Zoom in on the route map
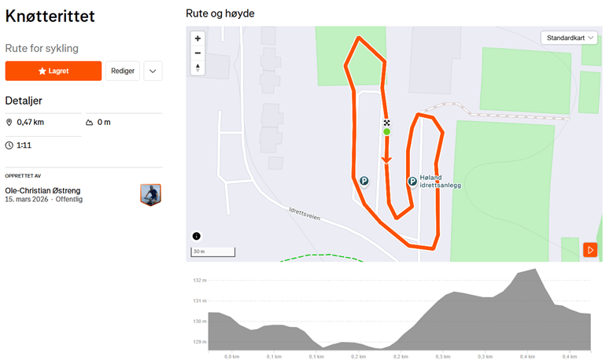 (x=198, y=38)
